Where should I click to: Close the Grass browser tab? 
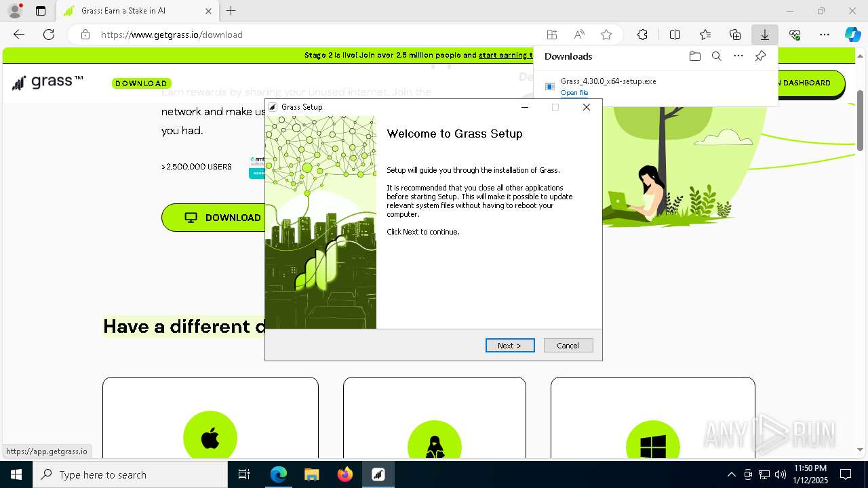point(208,11)
